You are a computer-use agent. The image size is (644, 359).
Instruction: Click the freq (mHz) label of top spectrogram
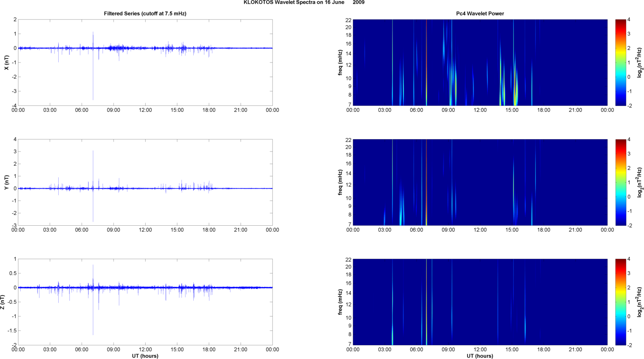tap(340, 62)
